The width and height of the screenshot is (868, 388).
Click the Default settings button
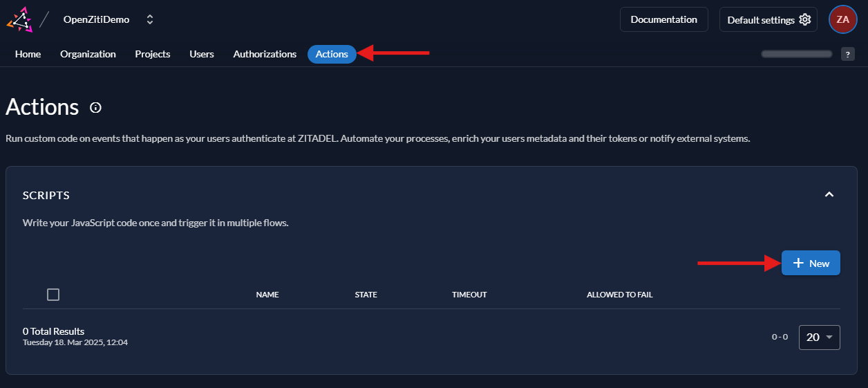[x=760, y=19]
